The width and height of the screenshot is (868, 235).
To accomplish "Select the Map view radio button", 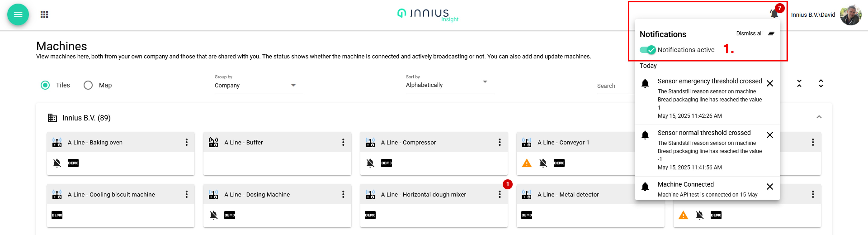I will click(x=88, y=85).
